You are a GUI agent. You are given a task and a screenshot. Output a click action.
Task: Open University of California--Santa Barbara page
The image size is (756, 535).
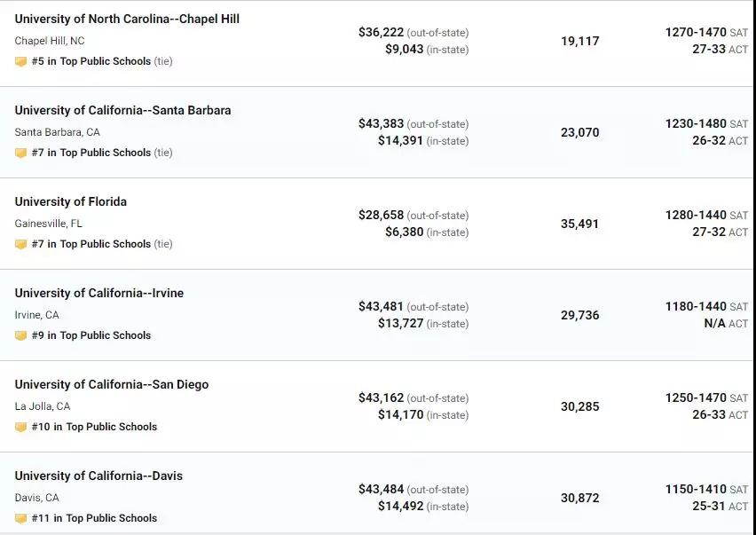click(122, 110)
